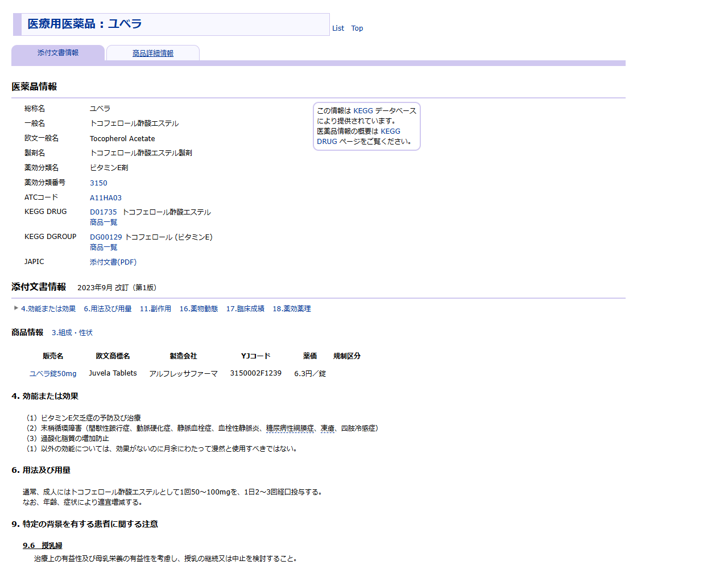Jump to 17.臨床成績 section
This screenshot has width=728, height=569.
coord(245,308)
